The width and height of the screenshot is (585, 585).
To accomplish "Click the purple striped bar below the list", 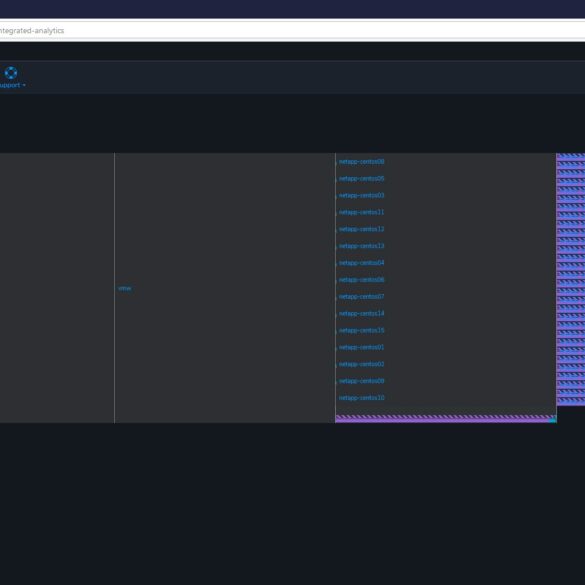I will coord(442,419).
